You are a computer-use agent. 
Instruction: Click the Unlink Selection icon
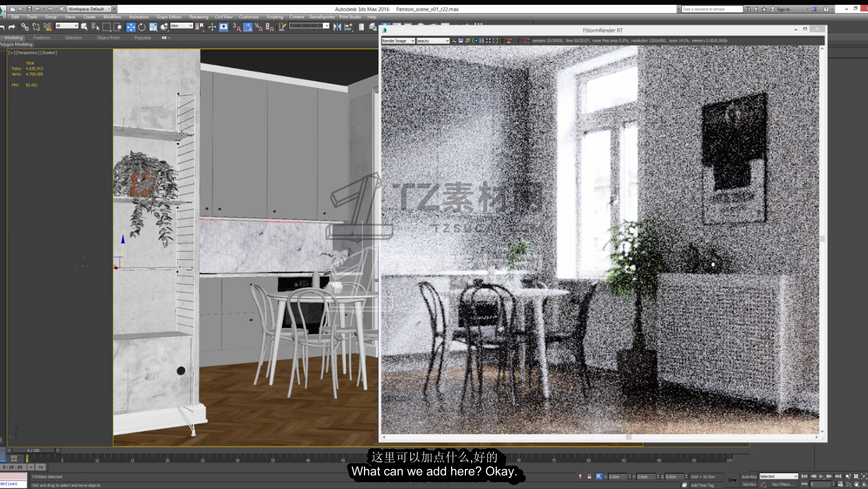[x=36, y=27]
